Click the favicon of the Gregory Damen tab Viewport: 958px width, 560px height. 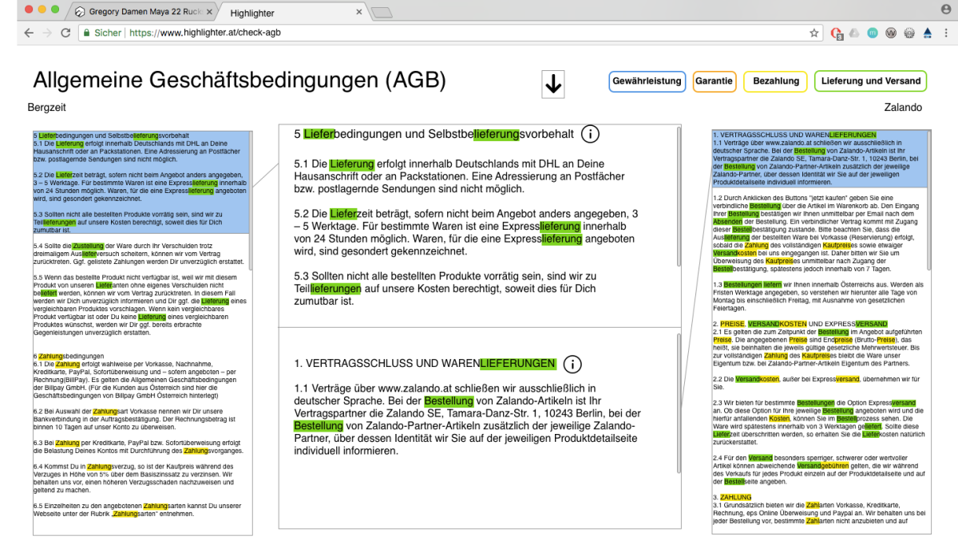80,13
